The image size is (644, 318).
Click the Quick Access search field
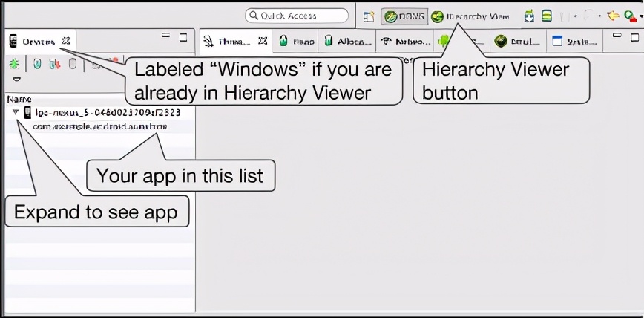[x=297, y=16]
